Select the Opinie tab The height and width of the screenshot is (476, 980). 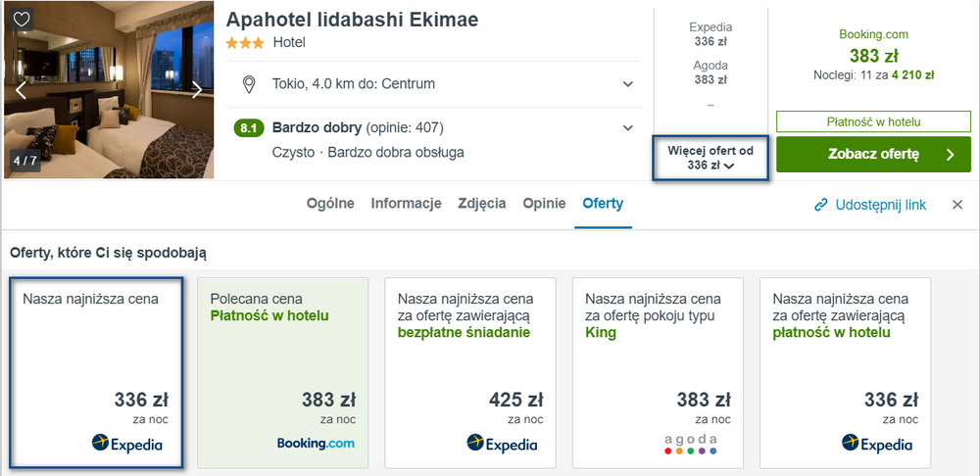point(544,204)
